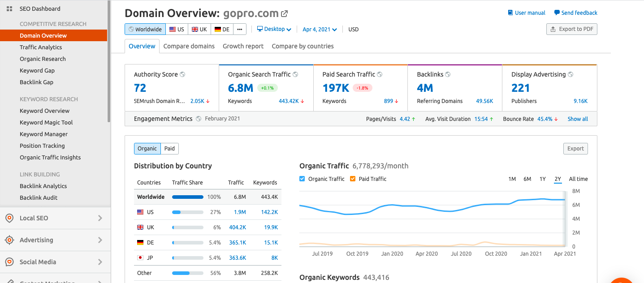
Task: Click the globe icon next to Engagement Metrics
Action: coord(199,119)
